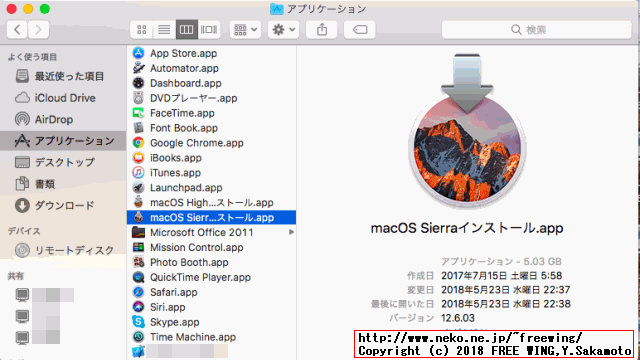Click the Siri.app icon

tap(138, 307)
